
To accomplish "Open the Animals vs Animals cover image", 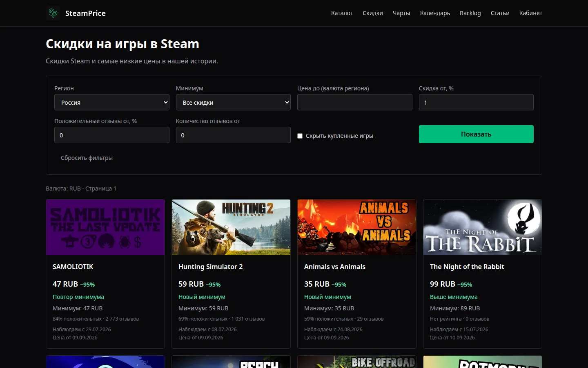I will coord(357,227).
